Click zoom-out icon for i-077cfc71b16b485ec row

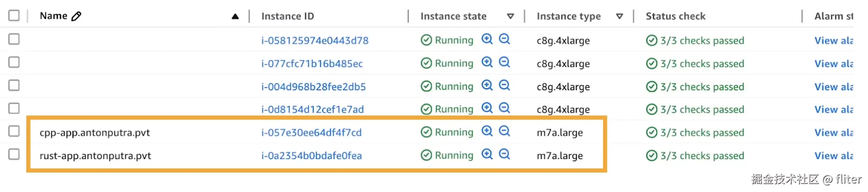pyautogui.click(x=504, y=62)
